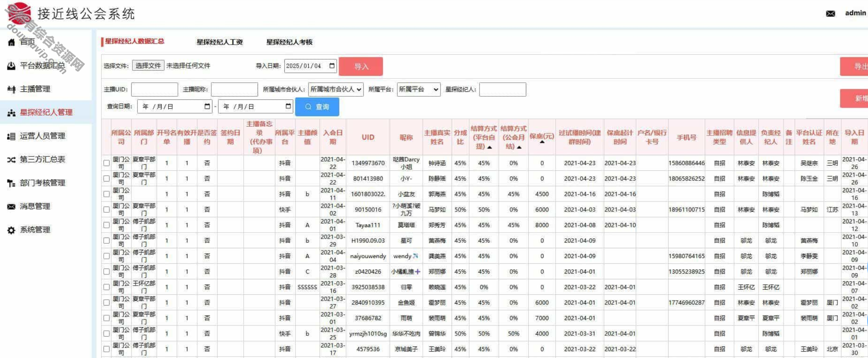Check the Tayaa111 row checkbox

click(106, 225)
